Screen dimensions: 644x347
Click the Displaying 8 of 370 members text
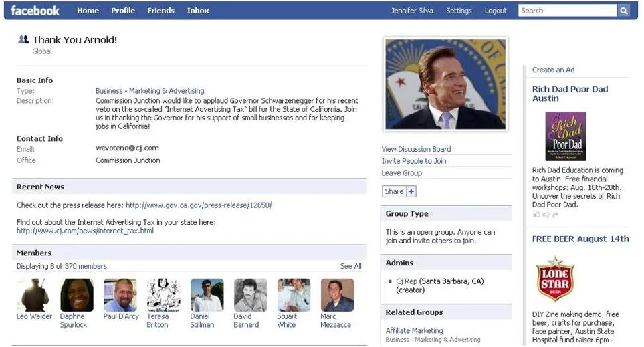point(62,266)
